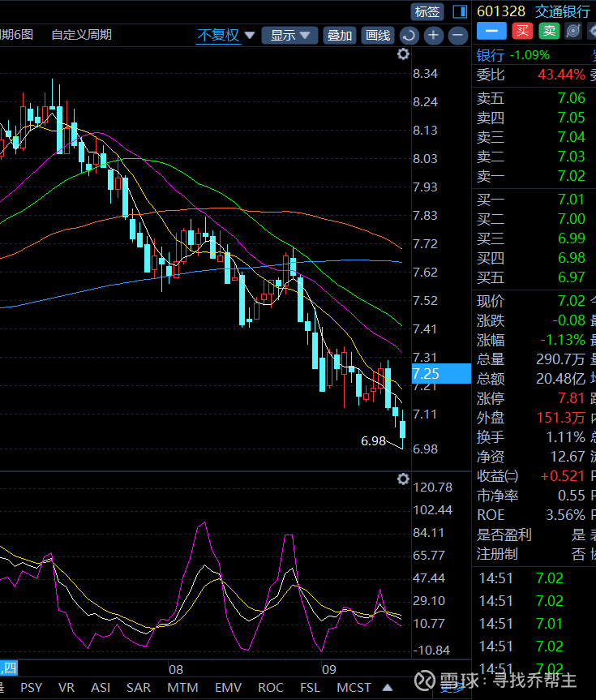Viewport: 596px width, 700px height.
Task: Select the SAR indicator tab
Action: 139,688
